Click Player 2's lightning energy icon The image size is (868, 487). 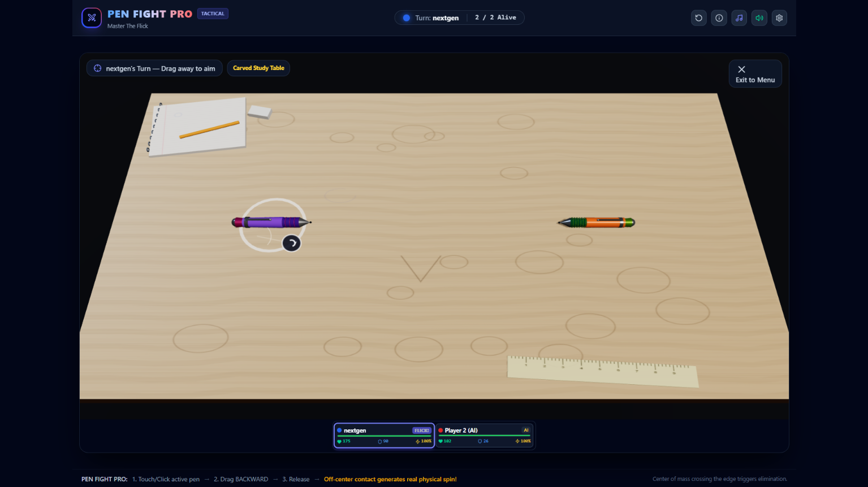pos(517,441)
